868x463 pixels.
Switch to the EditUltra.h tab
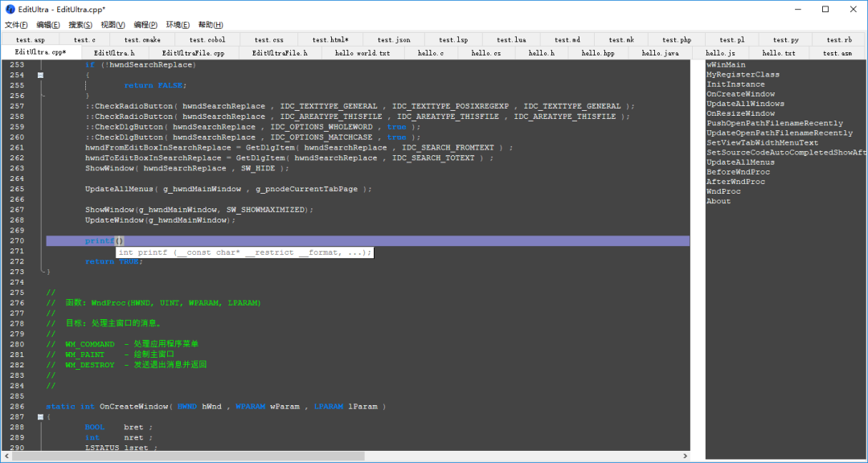tap(114, 53)
